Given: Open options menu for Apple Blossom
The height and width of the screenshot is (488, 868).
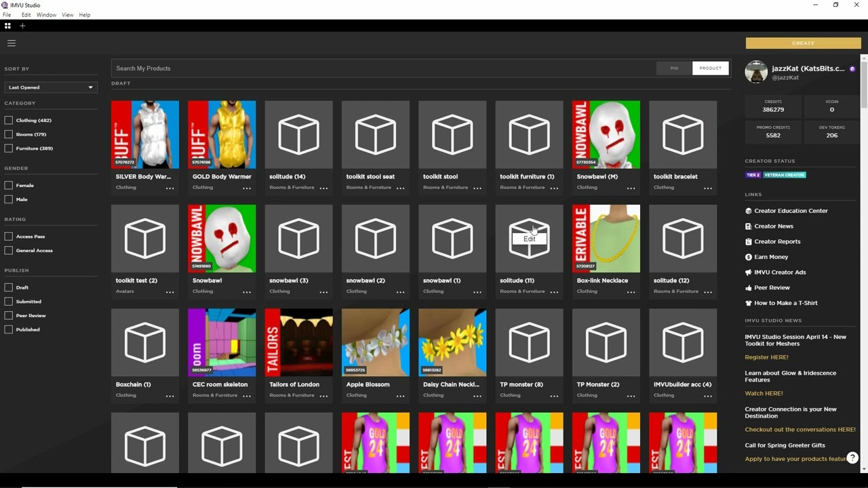Looking at the screenshot, I should [x=400, y=396].
